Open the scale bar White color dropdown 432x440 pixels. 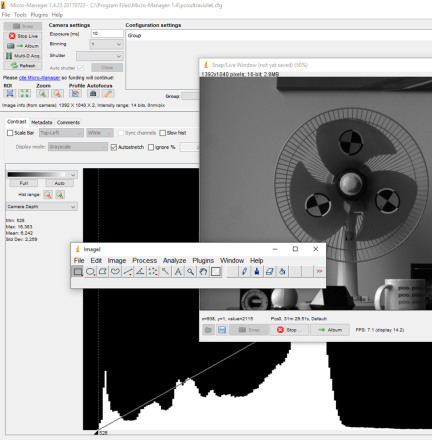point(100,133)
